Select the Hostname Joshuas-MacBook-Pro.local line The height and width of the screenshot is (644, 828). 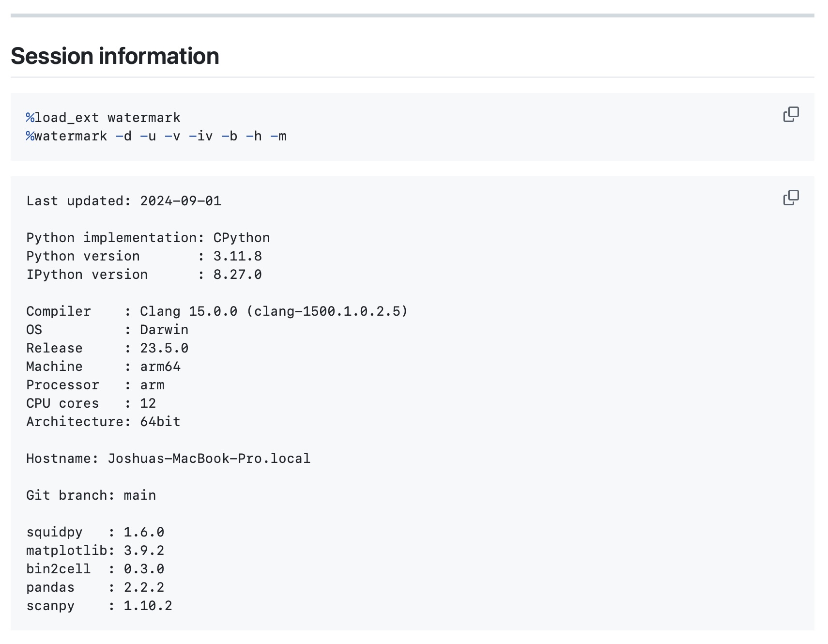point(169,459)
